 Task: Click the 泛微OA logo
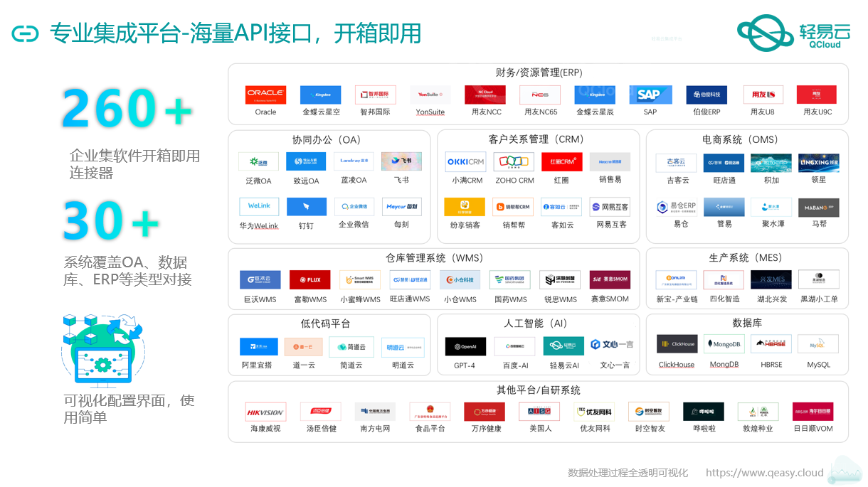click(x=259, y=161)
